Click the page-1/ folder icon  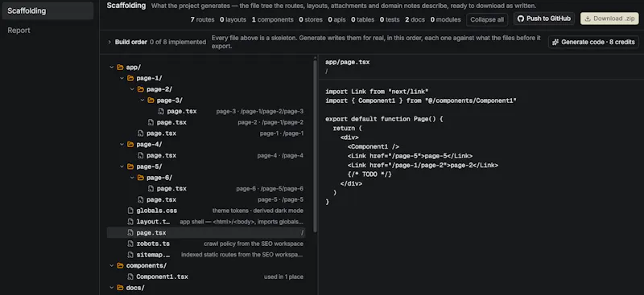130,78
